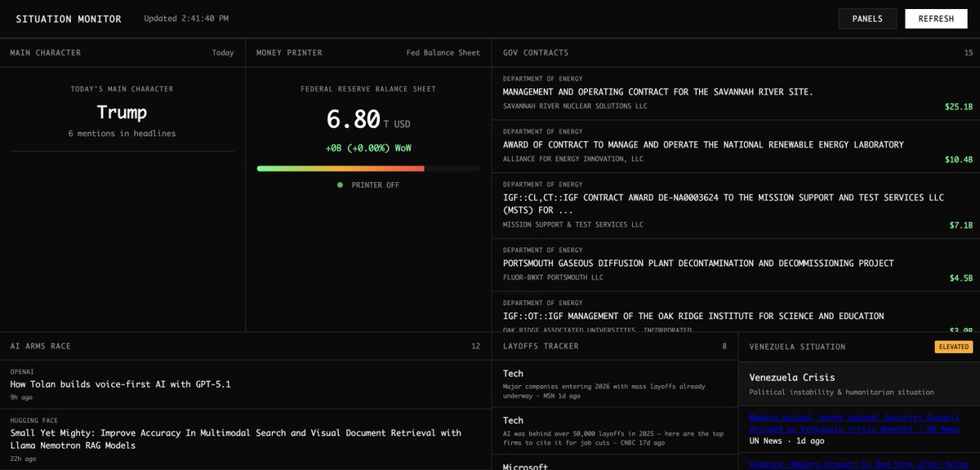Click the green PRINTER OFF status dot
The width and height of the screenshot is (980, 470).
pyautogui.click(x=340, y=185)
